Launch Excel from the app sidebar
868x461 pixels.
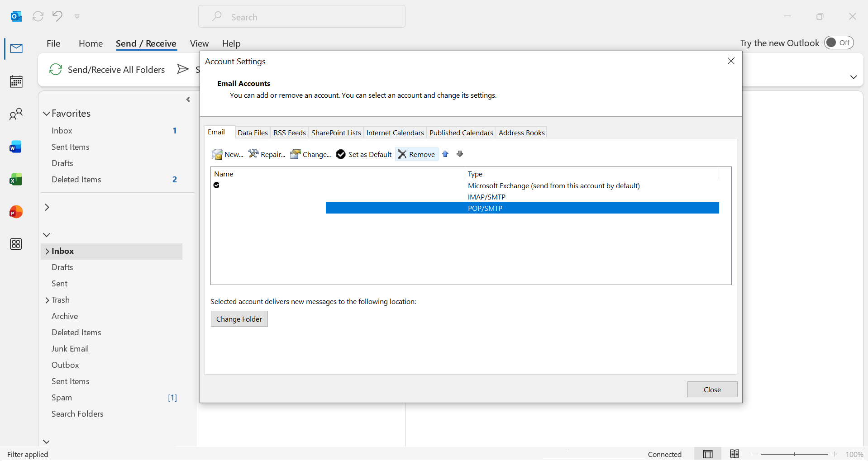(x=16, y=180)
